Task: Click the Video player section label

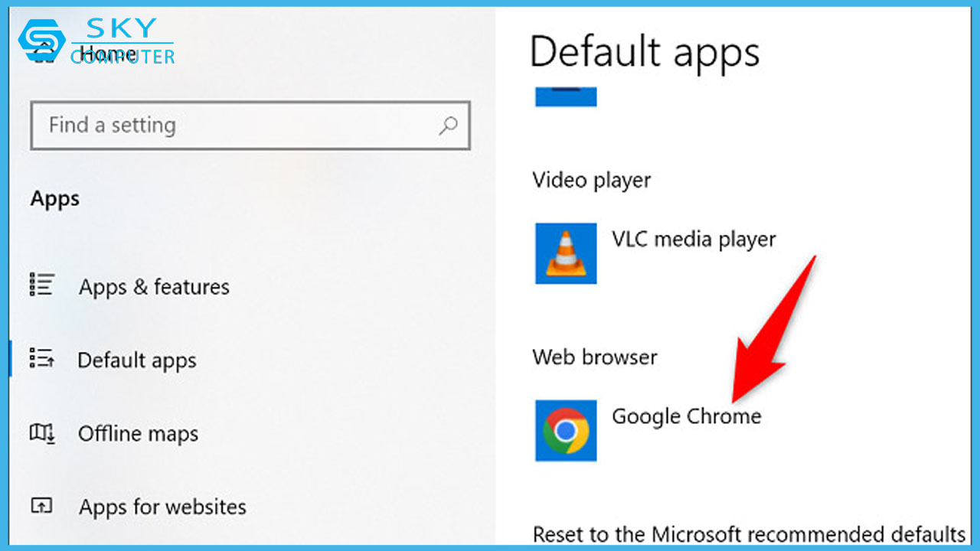Action: 592,181
